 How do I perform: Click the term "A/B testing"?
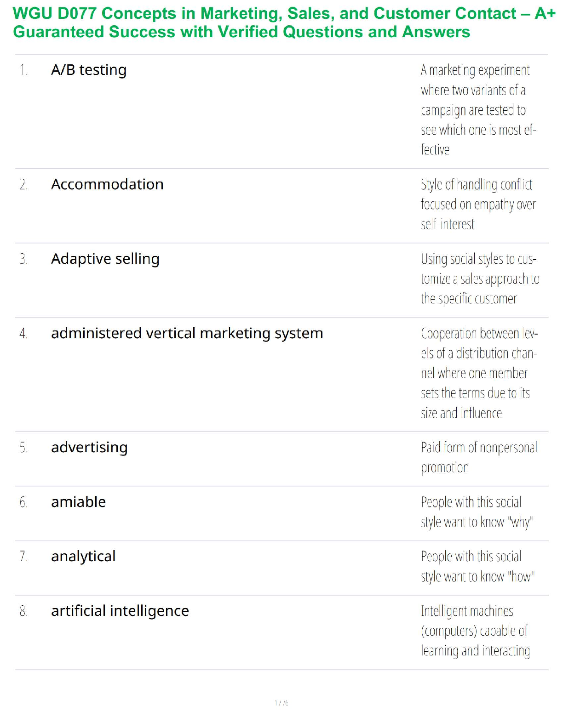(89, 70)
